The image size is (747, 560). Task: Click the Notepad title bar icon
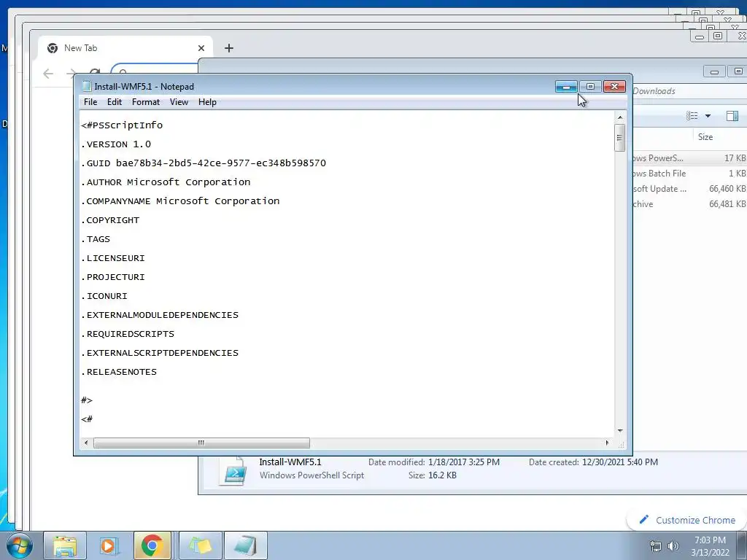point(87,86)
